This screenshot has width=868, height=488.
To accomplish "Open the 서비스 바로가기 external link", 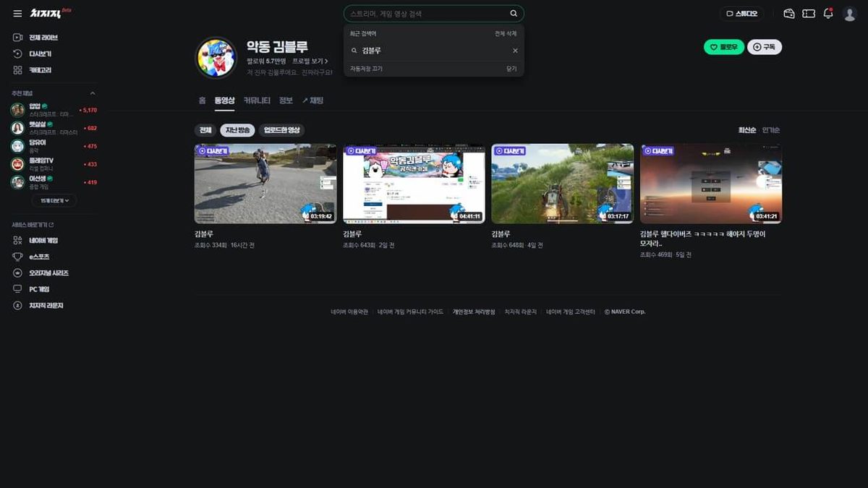I will 32,225.
